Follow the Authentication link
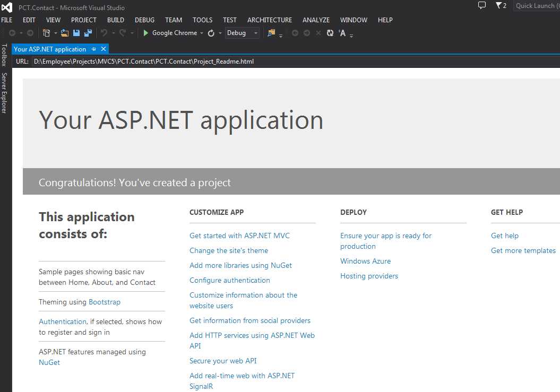 tap(63, 321)
